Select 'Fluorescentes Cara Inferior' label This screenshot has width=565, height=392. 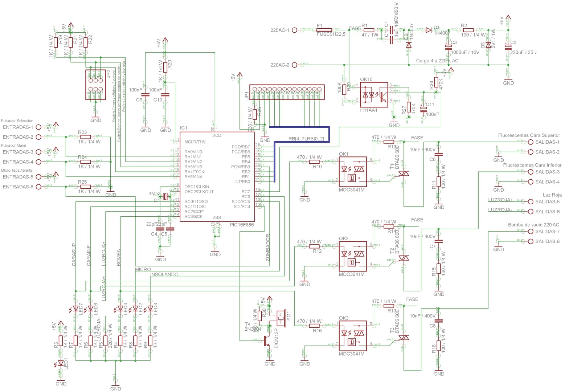[x=532, y=165]
